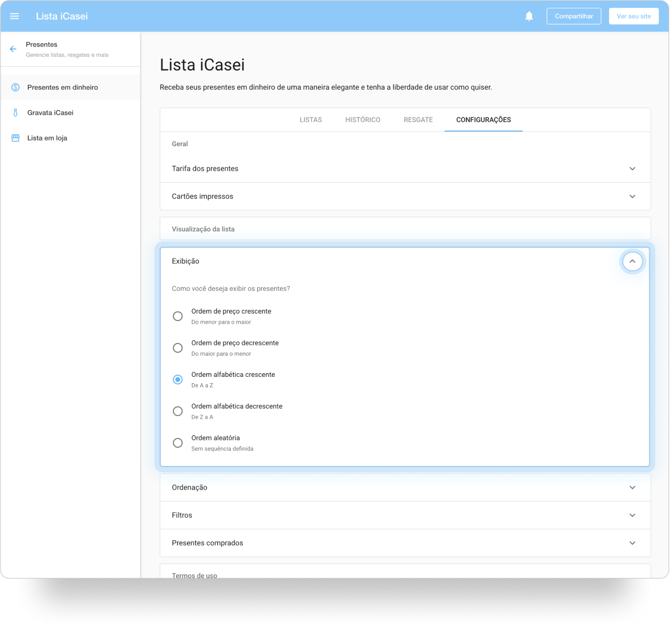Select Ordem alfabética decrescente radio
Screen dimensions: 672x631
tap(178, 411)
